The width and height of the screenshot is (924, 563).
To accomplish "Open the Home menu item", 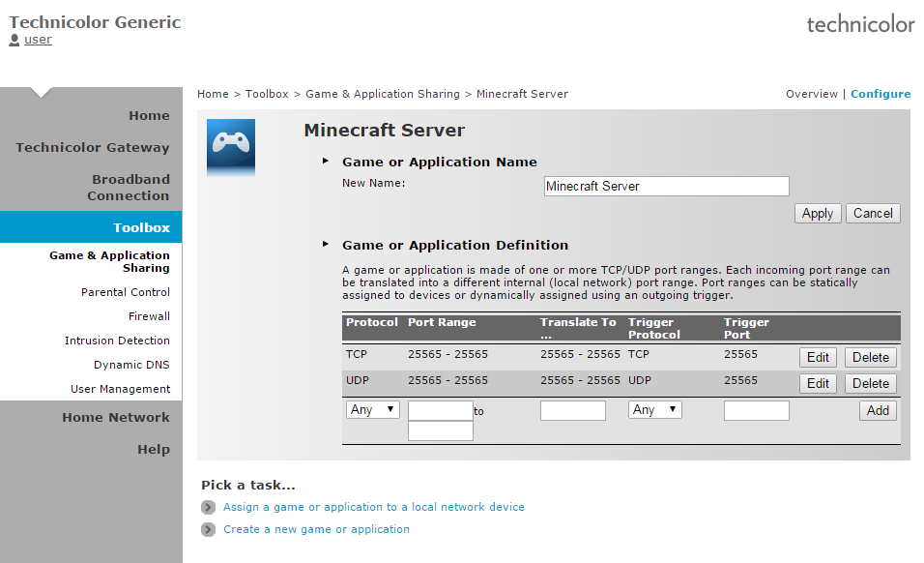I will [149, 115].
